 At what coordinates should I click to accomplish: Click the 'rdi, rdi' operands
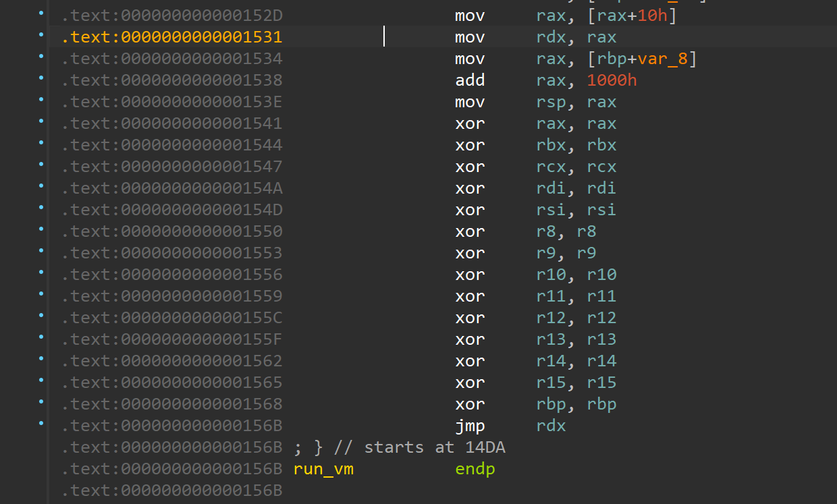(x=576, y=188)
